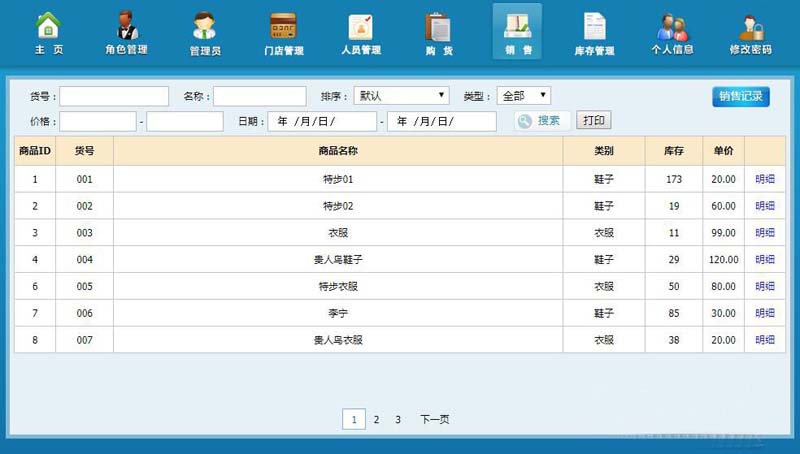Open 人员管理 staff management icon
The width and height of the screenshot is (800, 454).
[360, 26]
